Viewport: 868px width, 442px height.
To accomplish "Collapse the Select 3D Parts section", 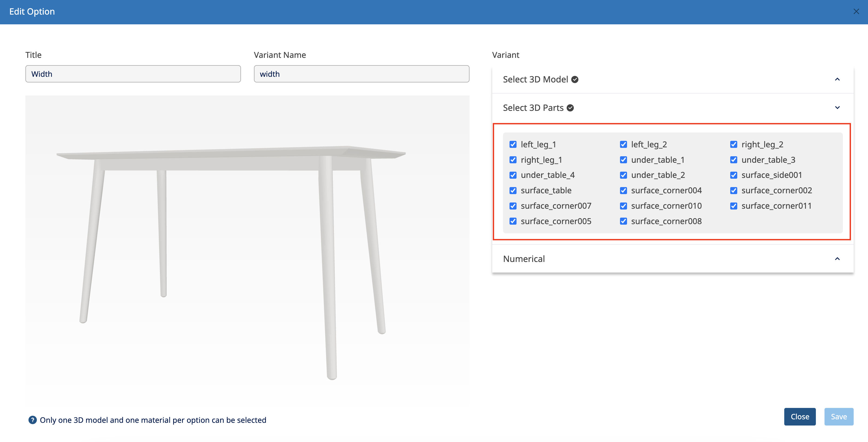I will tap(837, 108).
